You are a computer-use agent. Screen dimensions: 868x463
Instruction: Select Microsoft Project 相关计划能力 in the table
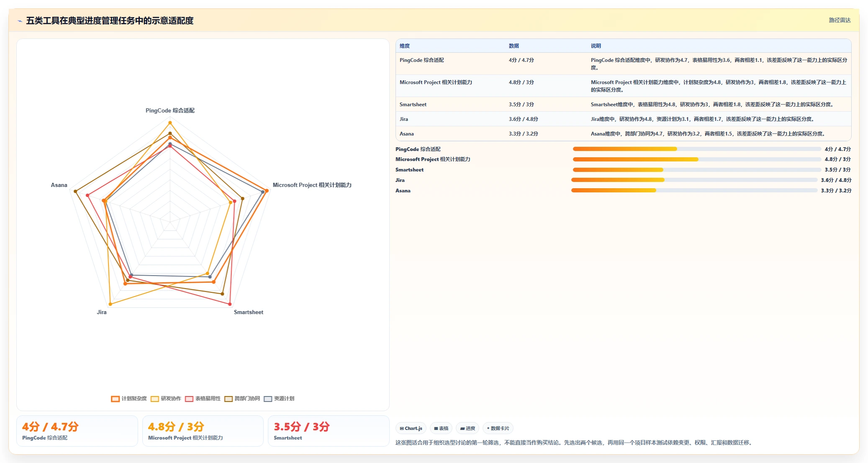436,82
